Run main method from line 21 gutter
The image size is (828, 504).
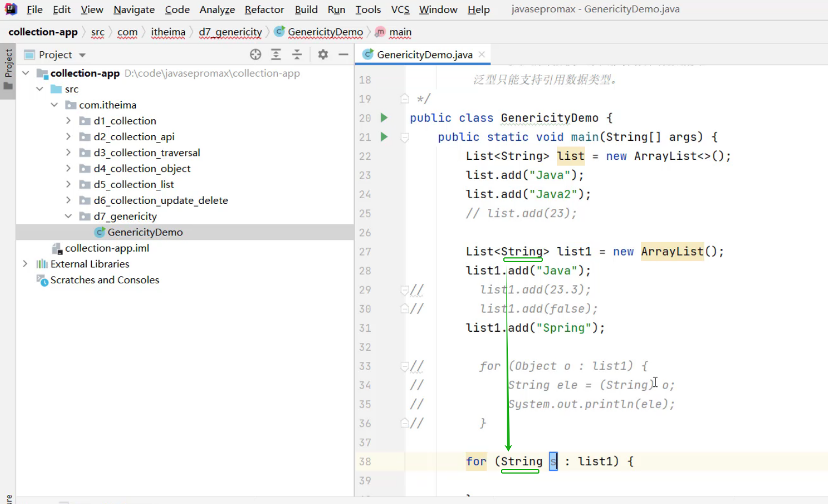(384, 137)
